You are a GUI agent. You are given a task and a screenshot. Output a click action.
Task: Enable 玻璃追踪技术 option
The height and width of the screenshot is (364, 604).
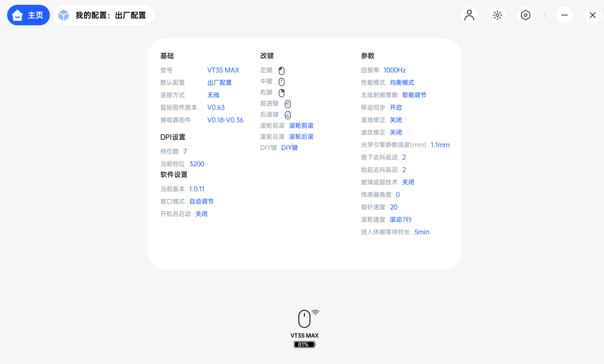pyautogui.click(x=407, y=182)
